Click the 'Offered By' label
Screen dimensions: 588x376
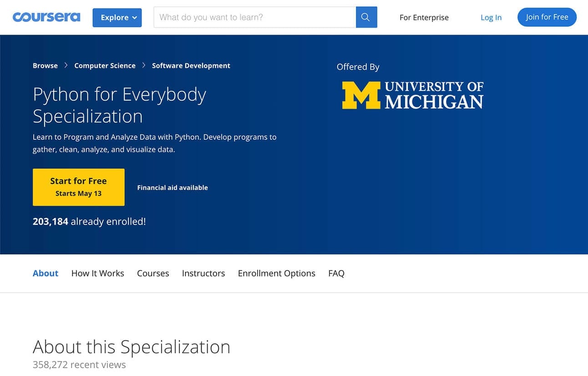coord(358,67)
